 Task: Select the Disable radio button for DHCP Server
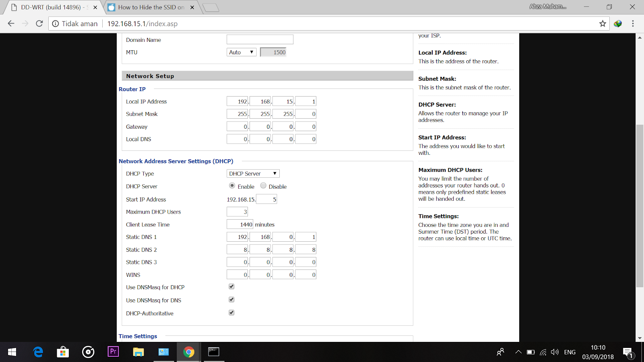point(263,185)
